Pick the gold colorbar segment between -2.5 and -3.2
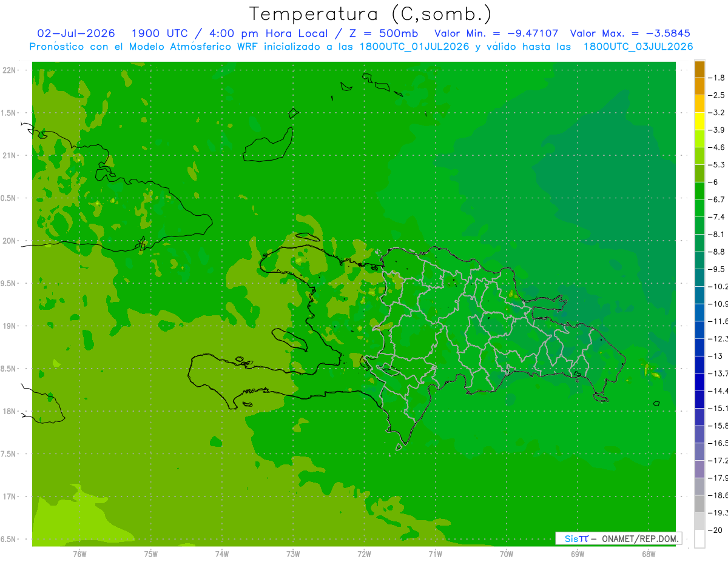Viewport: 728px width, 562px height. pyautogui.click(x=699, y=104)
